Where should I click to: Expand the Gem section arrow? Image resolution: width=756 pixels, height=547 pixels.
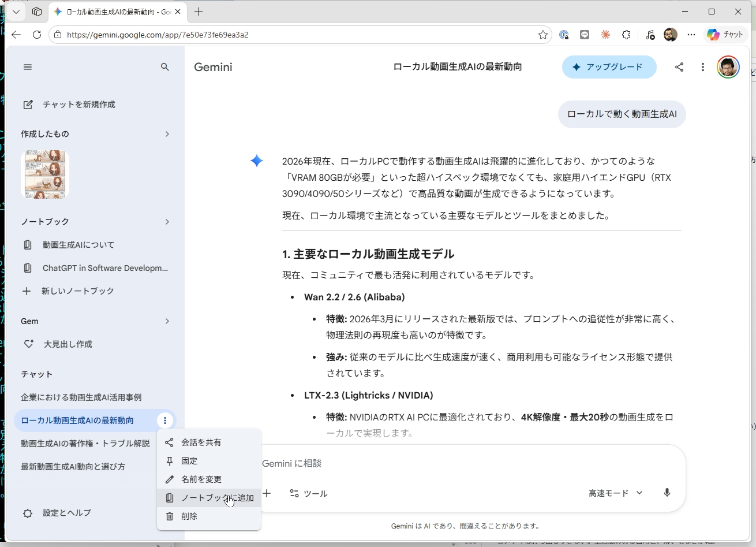pos(167,321)
